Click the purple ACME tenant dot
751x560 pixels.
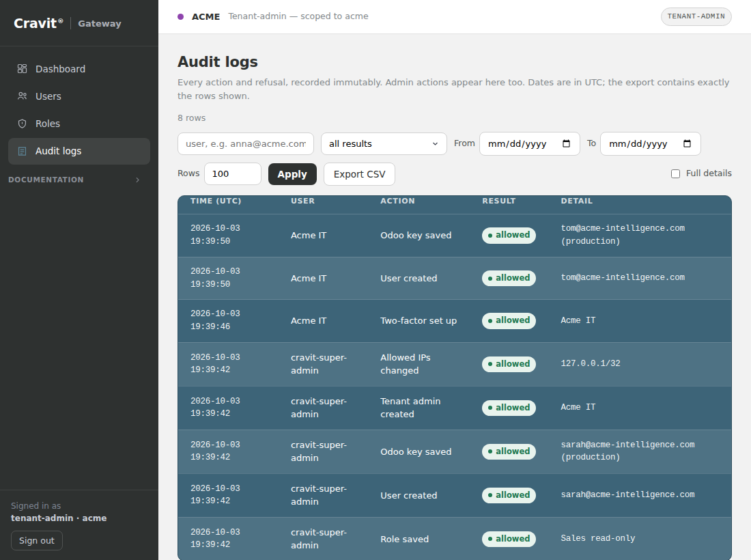pos(180,17)
